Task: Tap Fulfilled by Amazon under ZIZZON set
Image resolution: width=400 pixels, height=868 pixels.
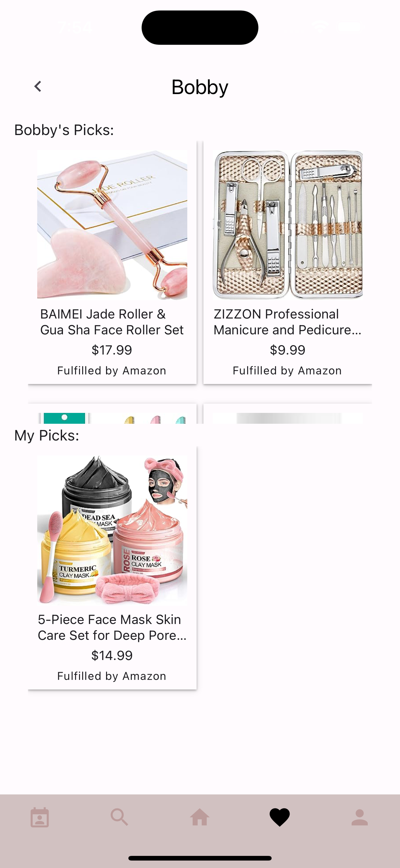Action: (x=287, y=371)
